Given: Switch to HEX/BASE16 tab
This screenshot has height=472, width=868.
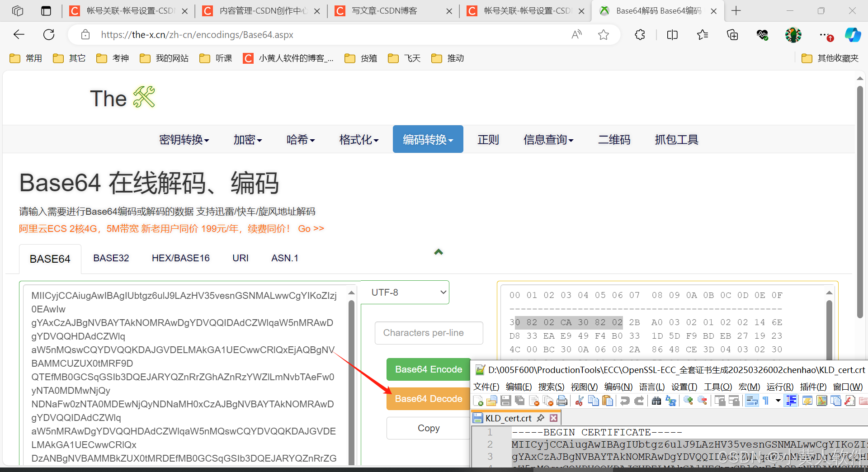Looking at the screenshot, I should pos(181,258).
